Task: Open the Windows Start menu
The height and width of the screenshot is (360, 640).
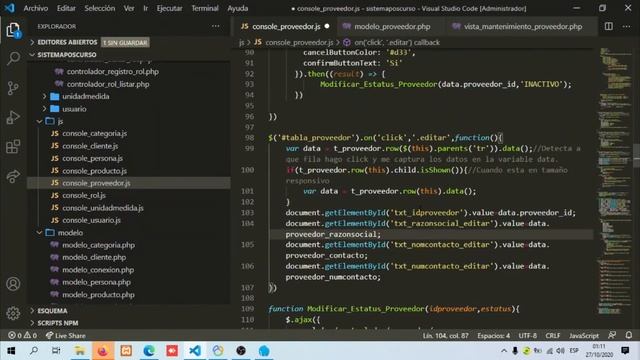Action: click(x=11, y=351)
